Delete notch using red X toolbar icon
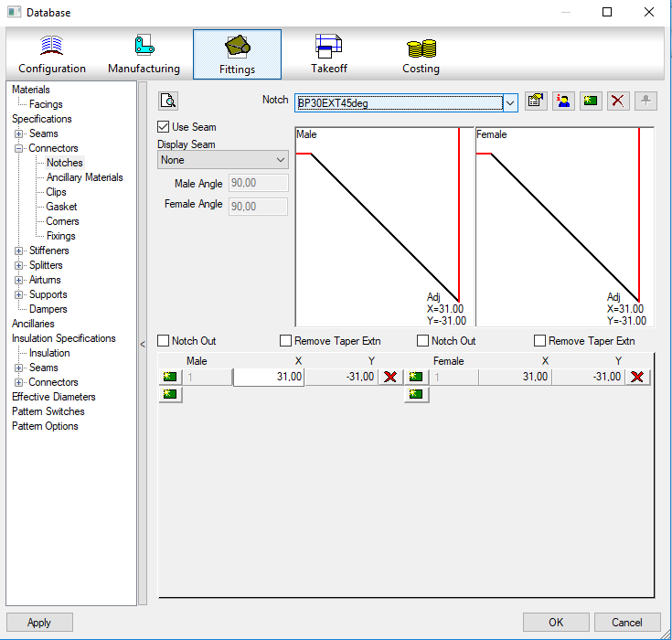The height and width of the screenshot is (640, 672). [x=618, y=101]
